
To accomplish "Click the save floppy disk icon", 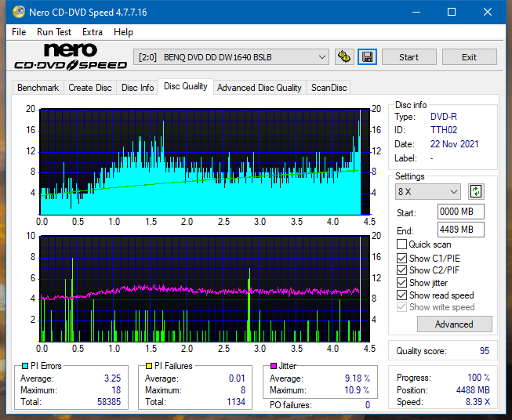I will (x=368, y=57).
